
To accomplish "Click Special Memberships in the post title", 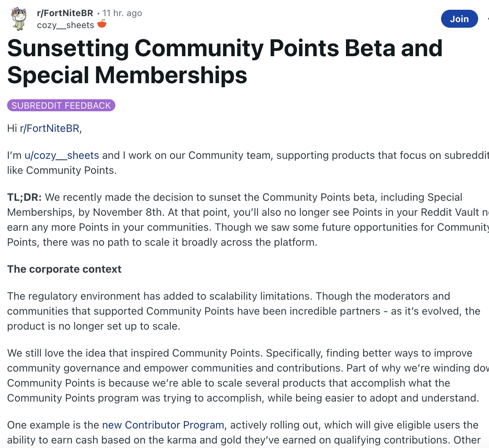I will [x=127, y=75].
